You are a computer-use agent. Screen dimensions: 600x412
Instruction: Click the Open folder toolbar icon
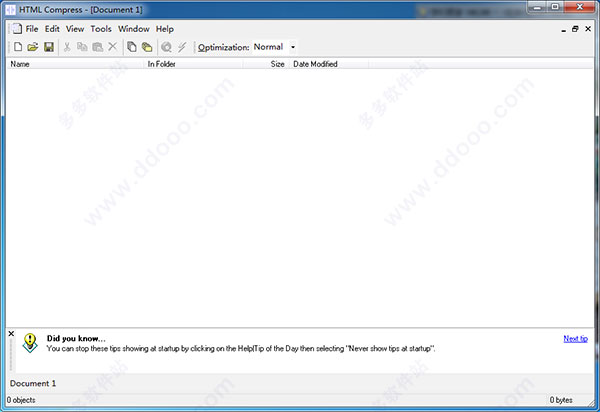pyautogui.click(x=33, y=47)
